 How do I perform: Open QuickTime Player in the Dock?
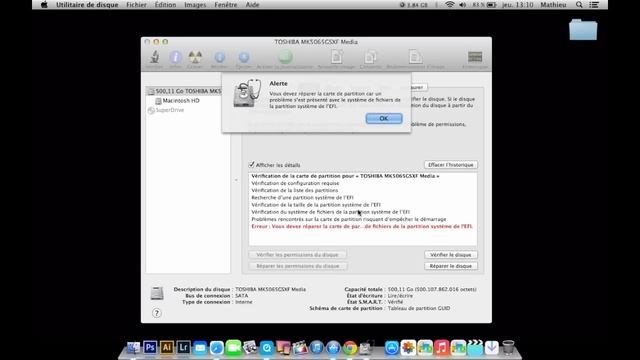[x=267, y=347]
